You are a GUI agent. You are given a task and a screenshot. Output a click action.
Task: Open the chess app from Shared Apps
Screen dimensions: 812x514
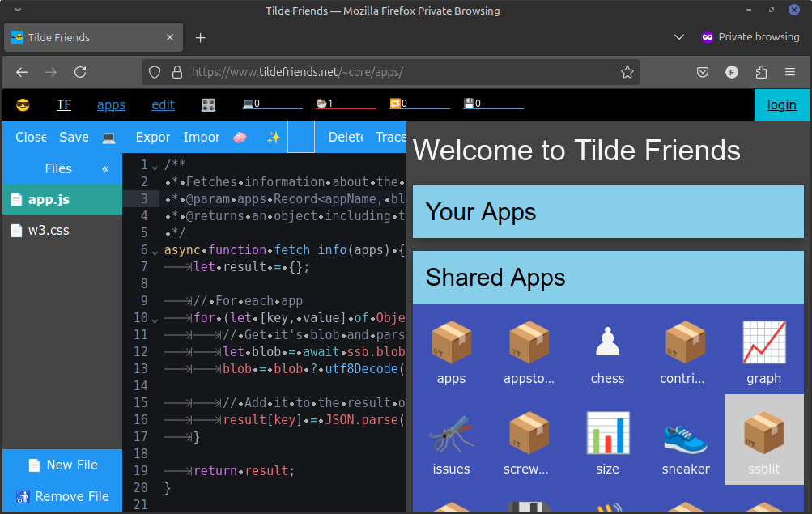pos(607,342)
